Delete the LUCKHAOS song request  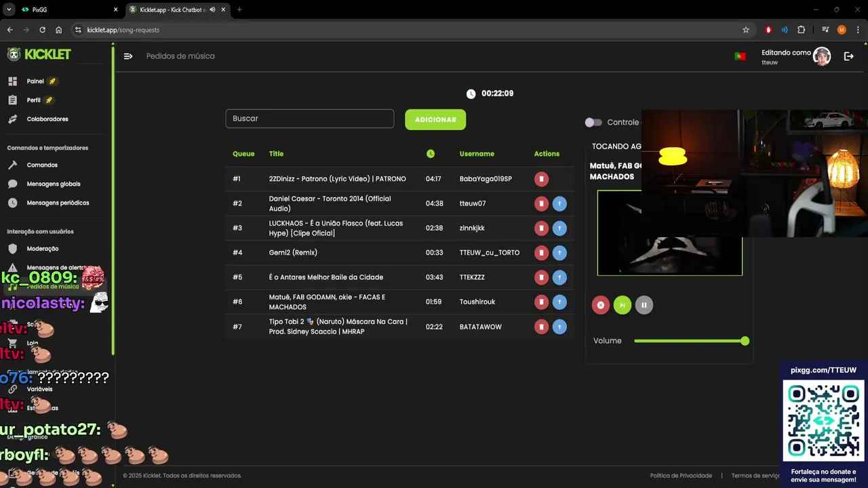[541, 228]
